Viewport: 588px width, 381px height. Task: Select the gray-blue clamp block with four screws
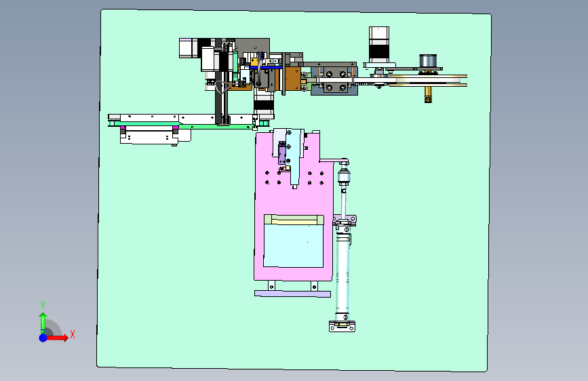[334, 80]
